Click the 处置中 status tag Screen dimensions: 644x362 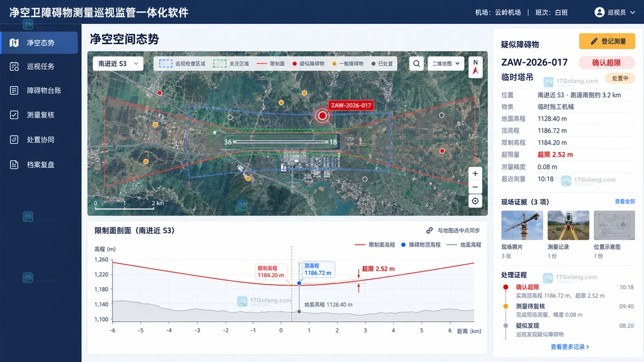(620, 79)
